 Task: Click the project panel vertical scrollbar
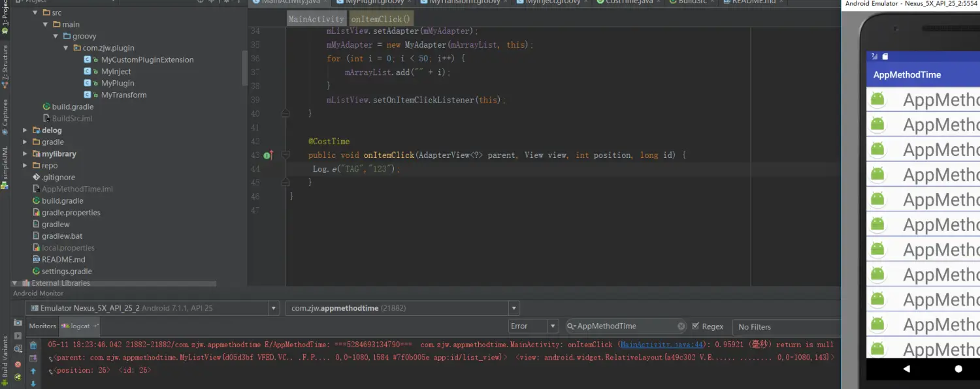245,69
